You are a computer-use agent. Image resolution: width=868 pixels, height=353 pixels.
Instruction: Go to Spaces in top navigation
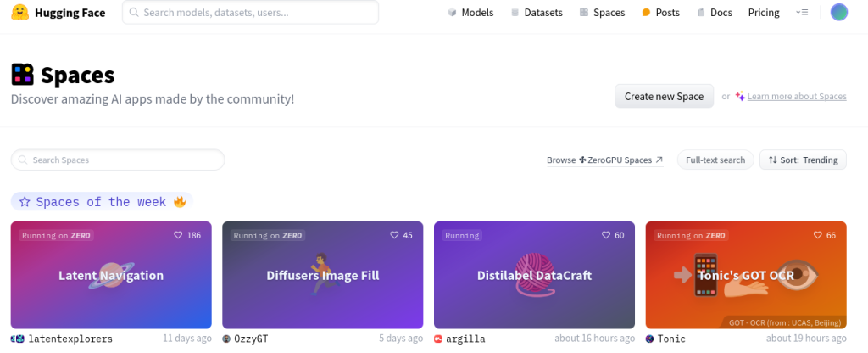pos(603,12)
